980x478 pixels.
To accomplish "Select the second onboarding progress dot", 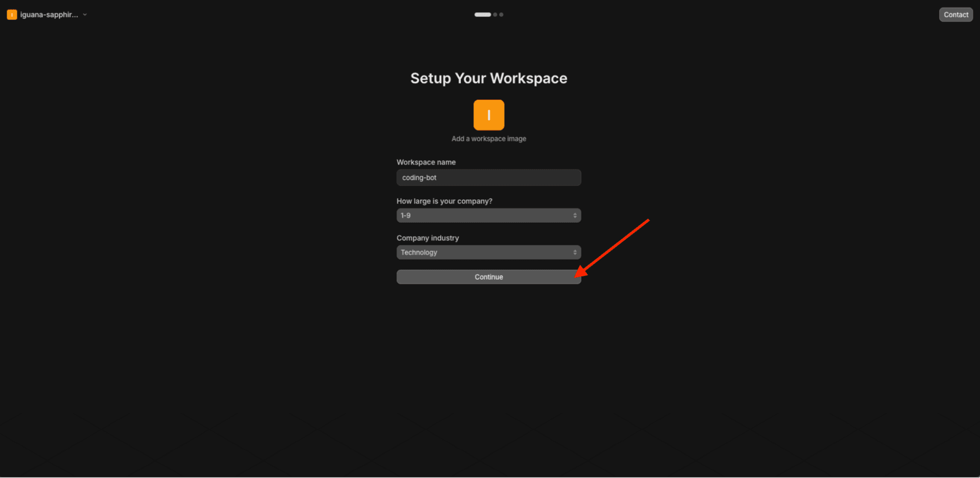I will pos(494,14).
